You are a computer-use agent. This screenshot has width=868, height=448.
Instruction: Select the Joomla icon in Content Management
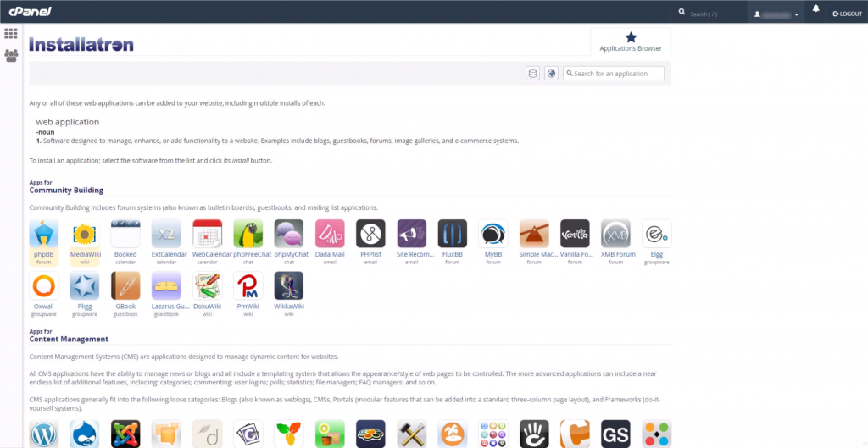tap(125, 434)
